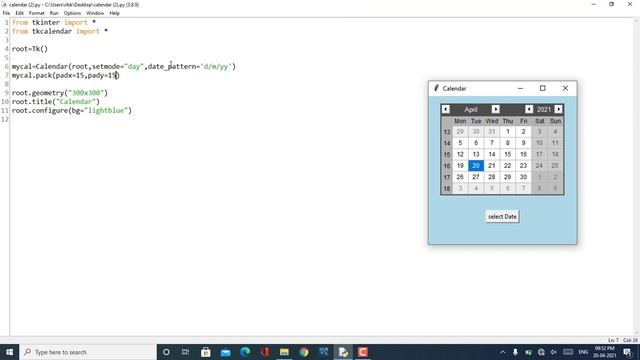The image size is (640, 360).
Task: Open the Window menu
Action: coord(95,13)
